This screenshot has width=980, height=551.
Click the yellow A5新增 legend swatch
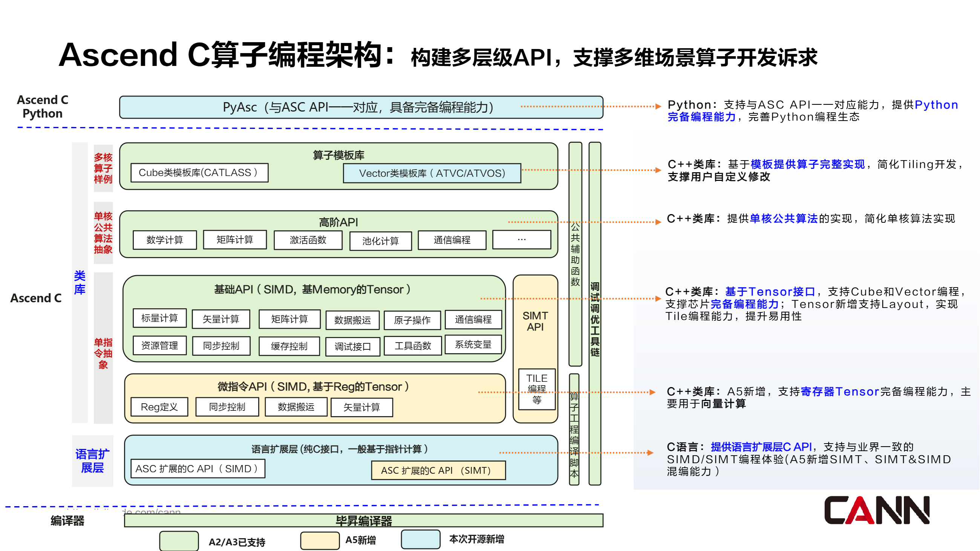[320, 540]
